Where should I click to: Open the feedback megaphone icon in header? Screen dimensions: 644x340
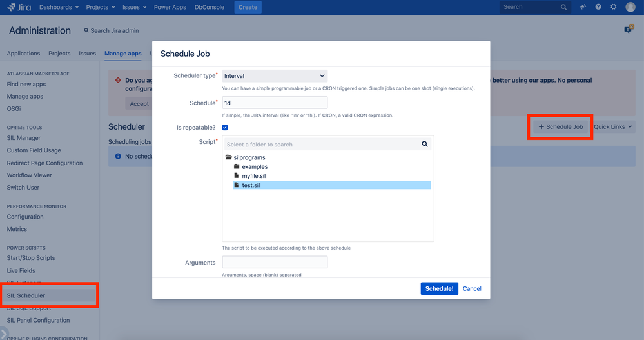(x=583, y=7)
